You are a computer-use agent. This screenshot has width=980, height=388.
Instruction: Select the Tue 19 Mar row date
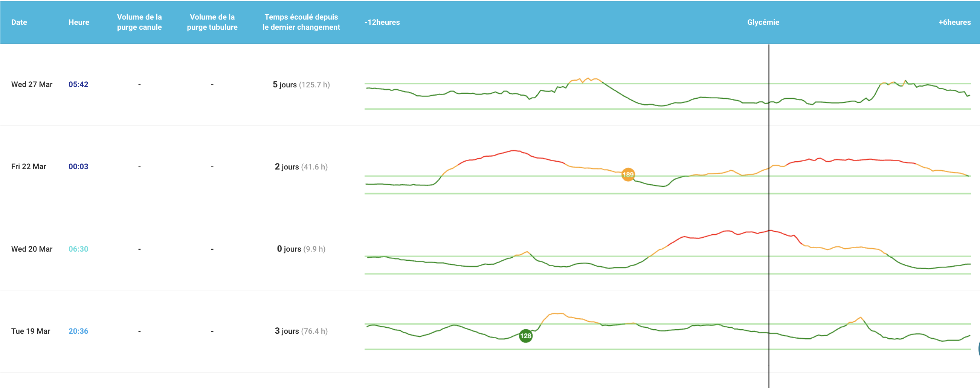pyautogui.click(x=31, y=331)
